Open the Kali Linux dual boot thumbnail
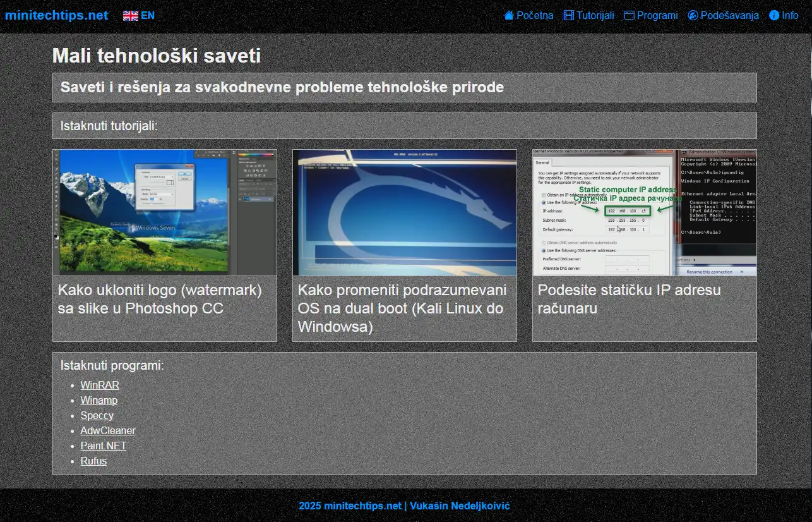This screenshot has height=522, width=812. coord(405,212)
